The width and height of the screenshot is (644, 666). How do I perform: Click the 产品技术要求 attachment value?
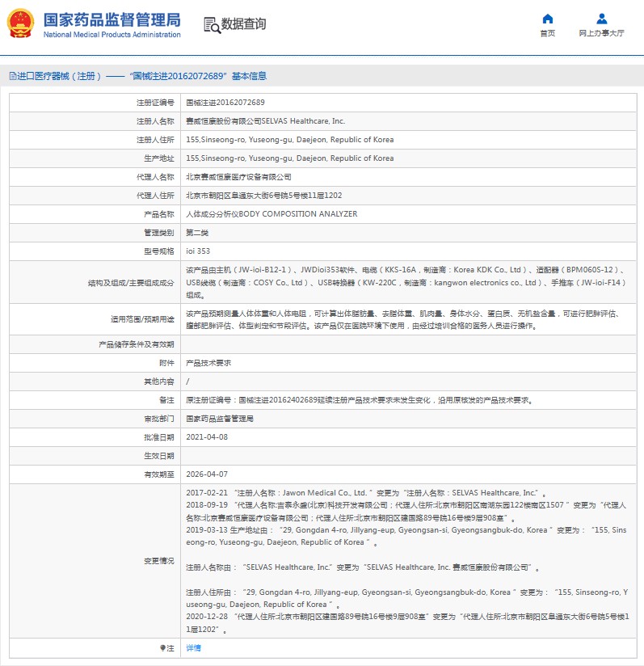click(208, 363)
